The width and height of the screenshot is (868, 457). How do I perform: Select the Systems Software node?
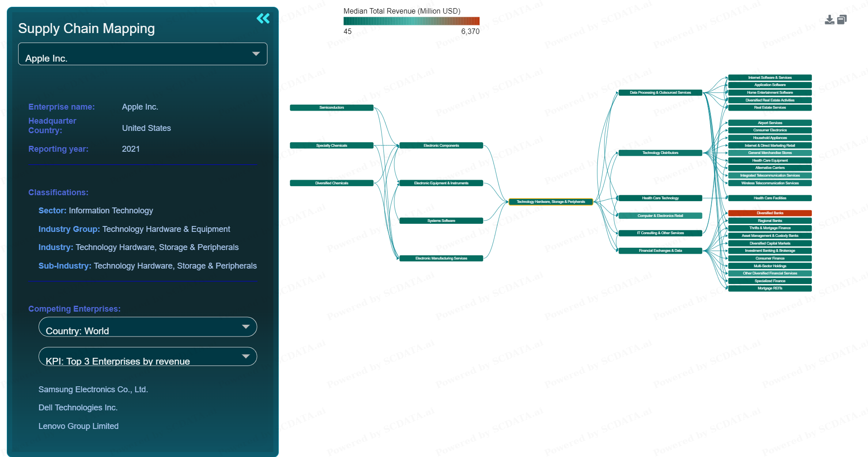coord(441,221)
